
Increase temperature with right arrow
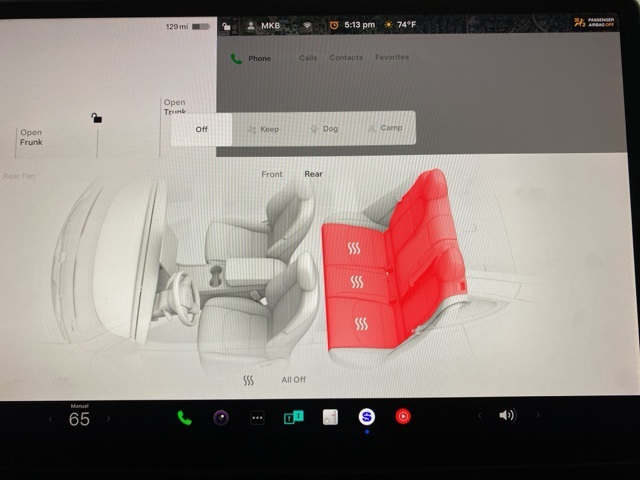(x=108, y=419)
